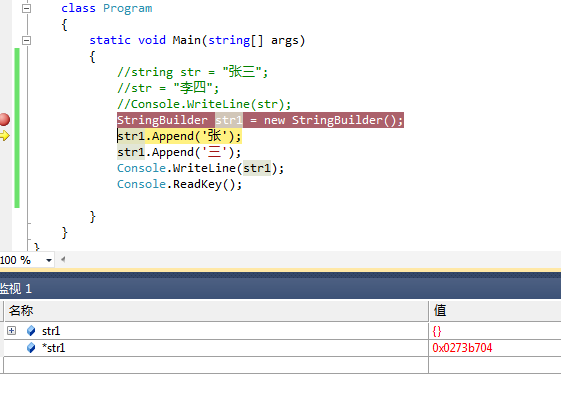This screenshot has height=398, width=561.
Task: Click the line str1.Append('三');
Action: 179,152
